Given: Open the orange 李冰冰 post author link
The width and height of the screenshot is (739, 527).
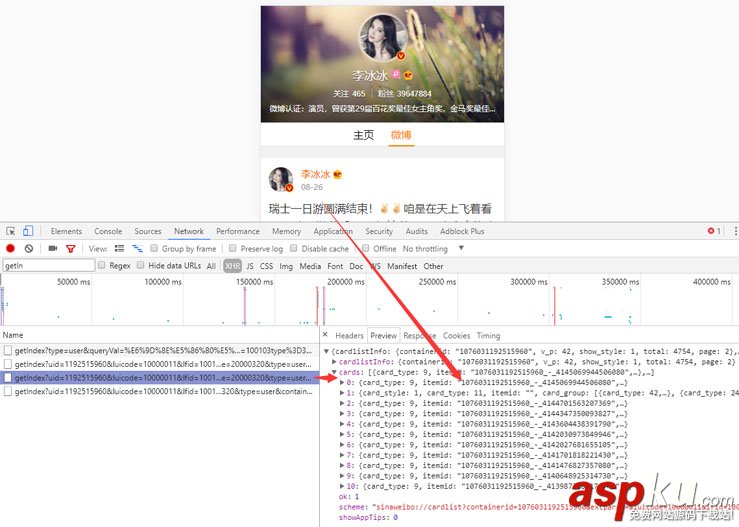Looking at the screenshot, I should click(x=315, y=174).
